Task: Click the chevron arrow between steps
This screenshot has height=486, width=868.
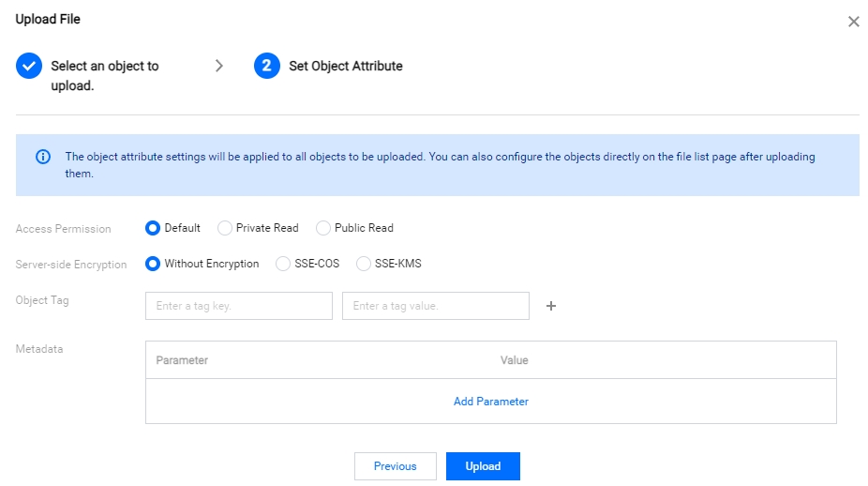Action: tap(219, 66)
